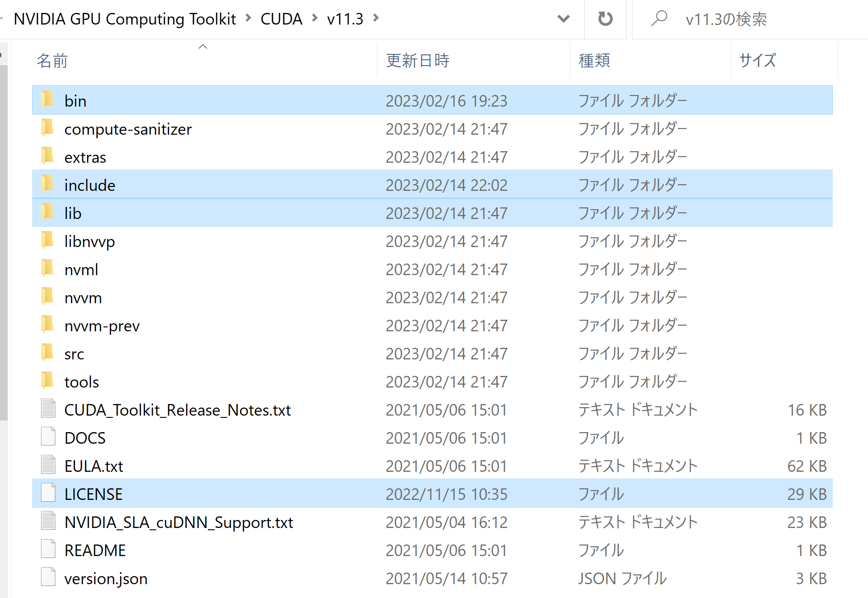
Task: Click the src folder icon
Action: (47, 353)
